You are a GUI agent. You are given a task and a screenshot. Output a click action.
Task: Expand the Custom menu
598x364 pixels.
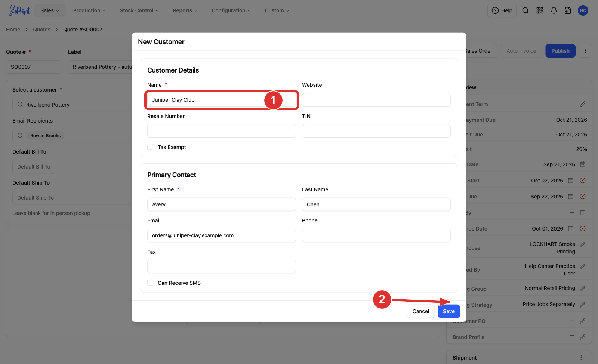tap(277, 10)
